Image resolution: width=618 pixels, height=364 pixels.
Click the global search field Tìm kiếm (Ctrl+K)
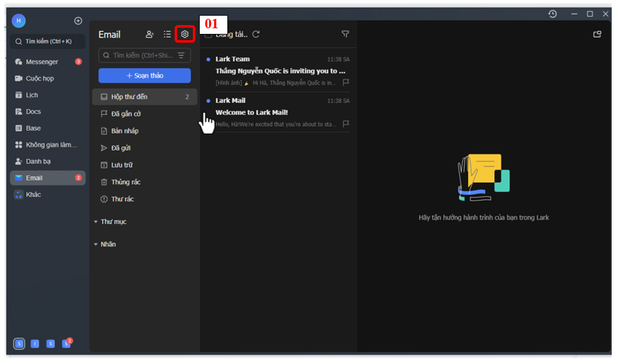coord(48,41)
